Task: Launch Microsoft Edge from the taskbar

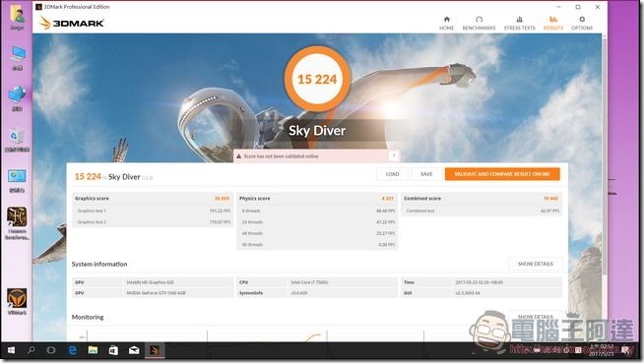Action: pyautogui.click(x=73, y=350)
